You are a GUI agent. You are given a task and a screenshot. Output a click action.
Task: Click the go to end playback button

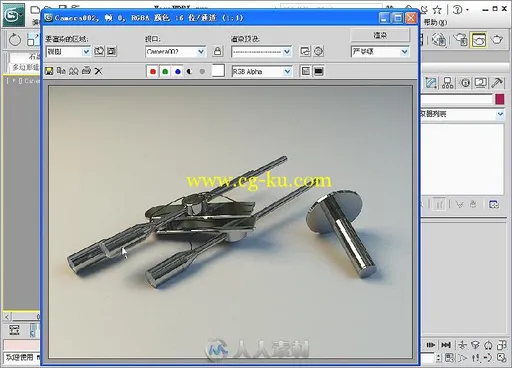[x=446, y=345]
